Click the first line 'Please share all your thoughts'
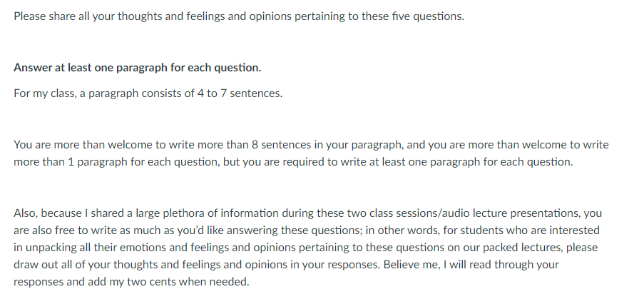This screenshot has height=304, width=644. coord(239,16)
